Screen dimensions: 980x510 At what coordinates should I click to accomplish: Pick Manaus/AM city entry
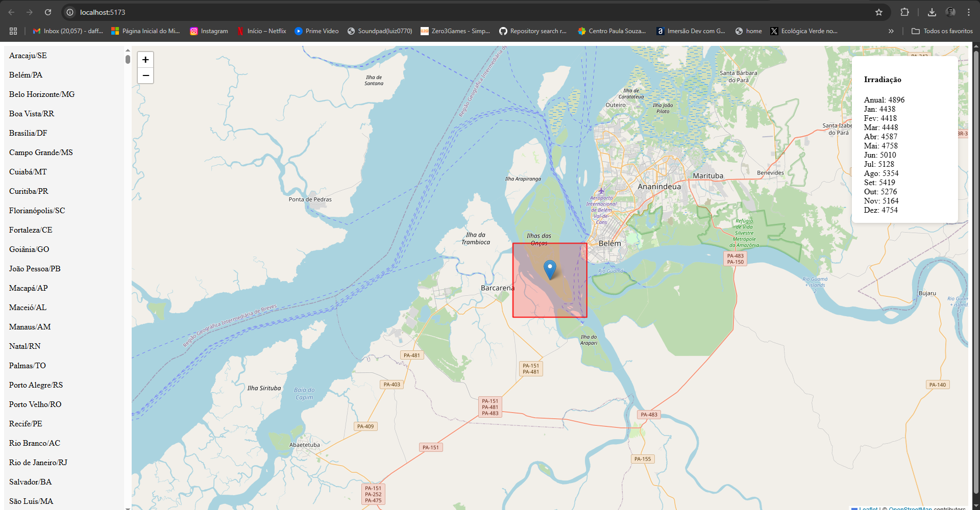click(64, 327)
